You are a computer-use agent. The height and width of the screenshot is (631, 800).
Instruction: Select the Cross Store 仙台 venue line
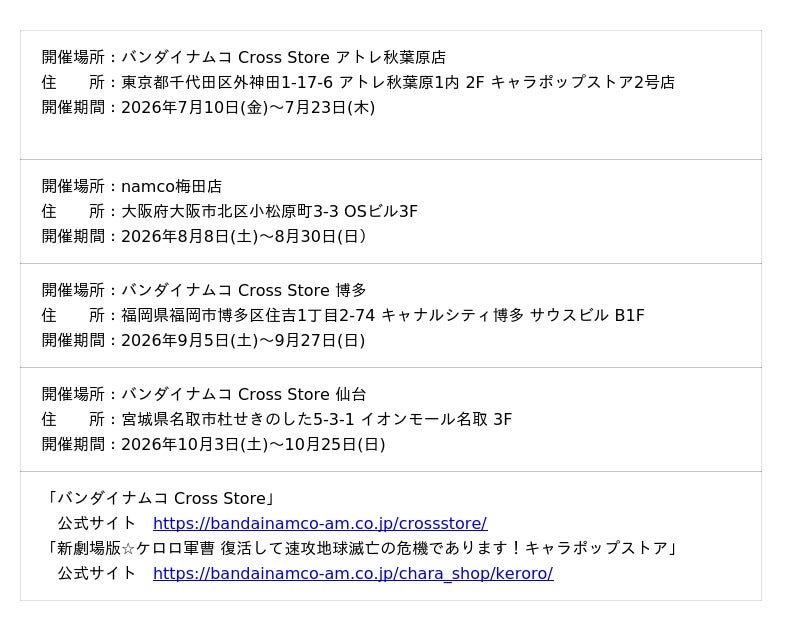[204, 394]
